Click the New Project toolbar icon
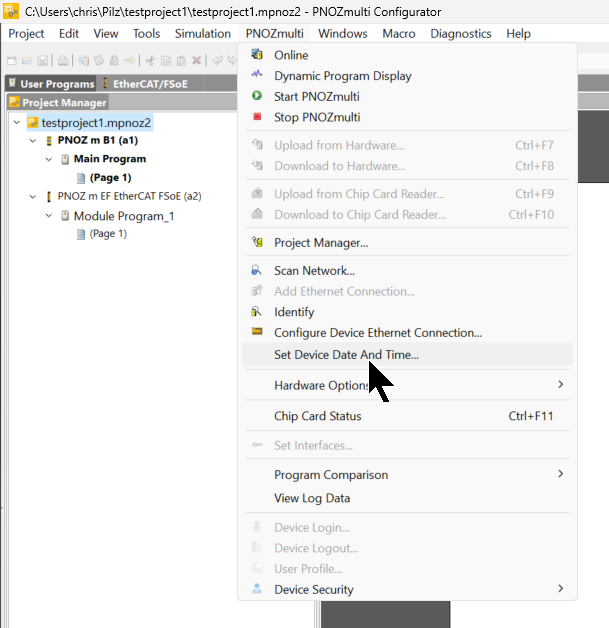 coord(12,60)
